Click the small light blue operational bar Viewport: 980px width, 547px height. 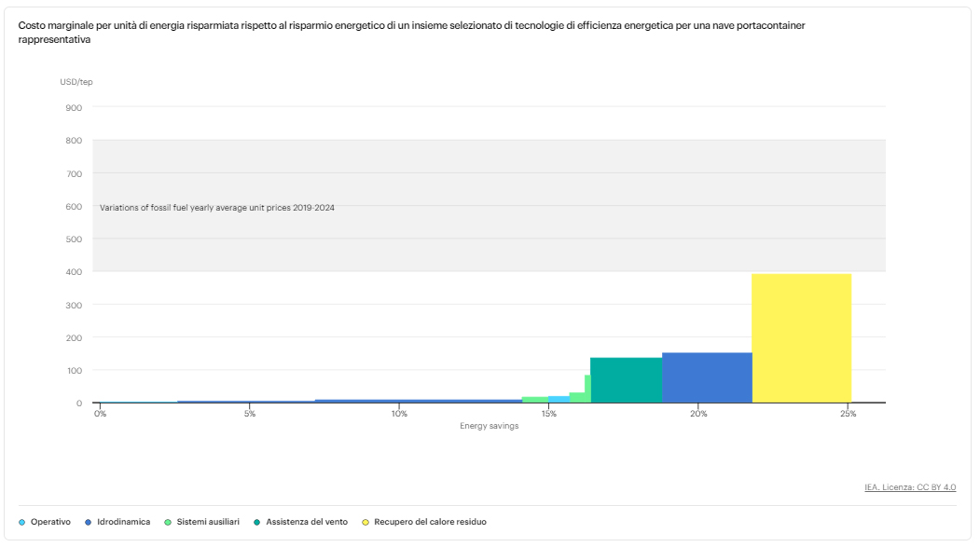[559, 399]
